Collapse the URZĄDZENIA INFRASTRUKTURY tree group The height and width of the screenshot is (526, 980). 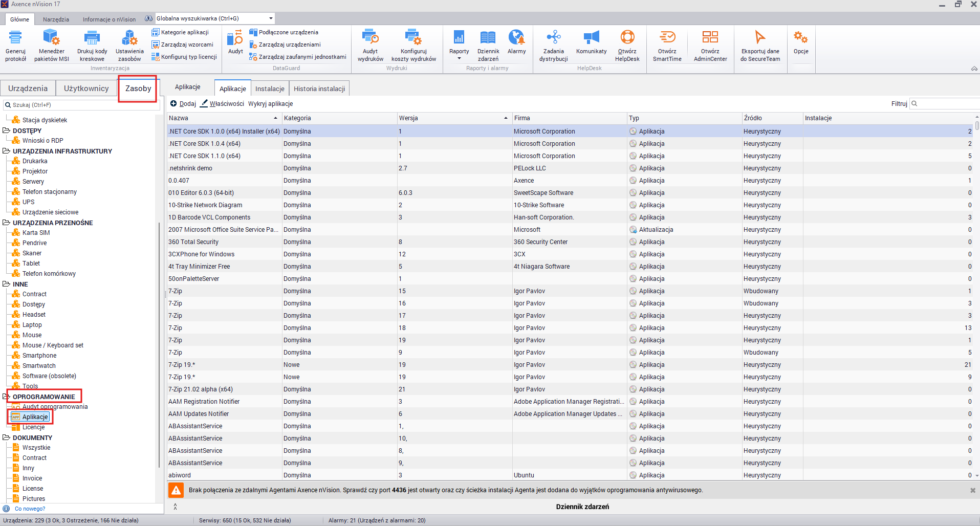point(7,151)
